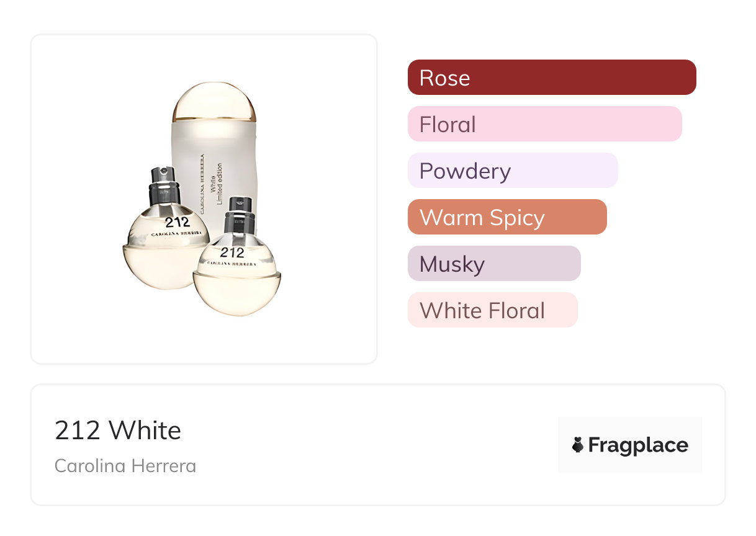Click the Musky accord bar
This screenshot has height=536, width=756.
tap(493, 264)
